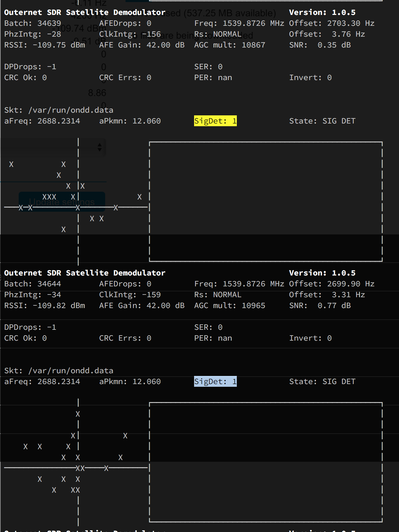Click the ClkIntg: -159 value

[130, 294]
